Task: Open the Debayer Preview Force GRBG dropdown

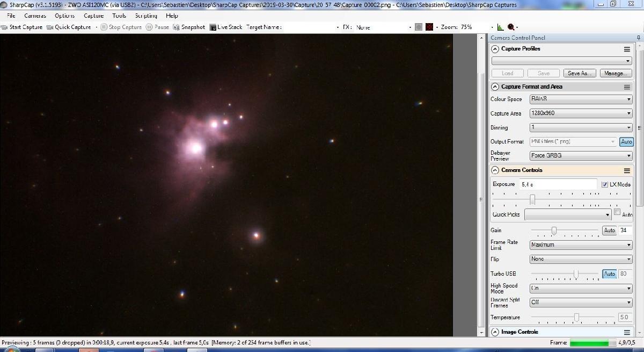Action: (x=581, y=156)
